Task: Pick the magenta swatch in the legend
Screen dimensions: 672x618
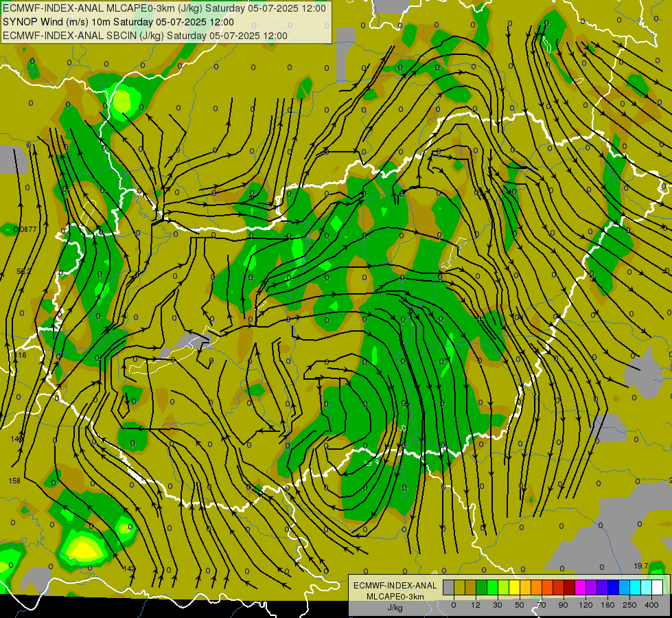Action: [580, 587]
